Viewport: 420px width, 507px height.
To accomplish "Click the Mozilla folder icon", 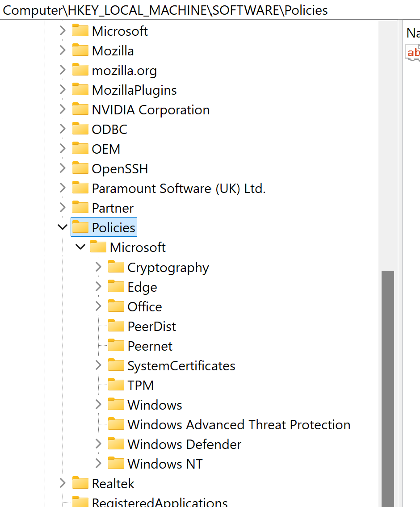I will (80, 50).
